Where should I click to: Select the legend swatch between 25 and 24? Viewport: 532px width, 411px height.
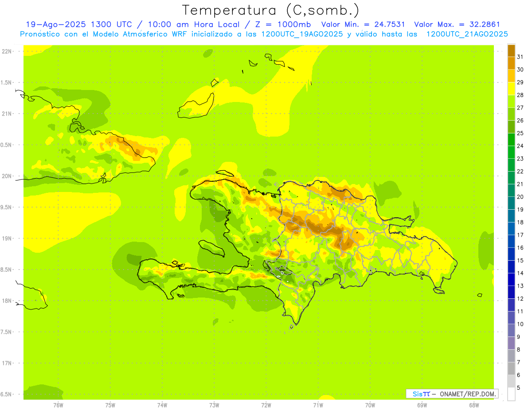pos(511,139)
